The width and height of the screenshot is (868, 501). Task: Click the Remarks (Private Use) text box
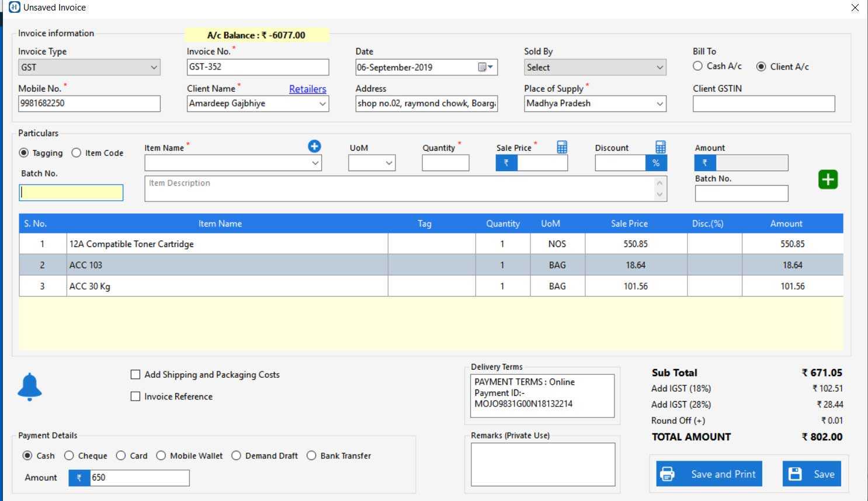coord(543,464)
